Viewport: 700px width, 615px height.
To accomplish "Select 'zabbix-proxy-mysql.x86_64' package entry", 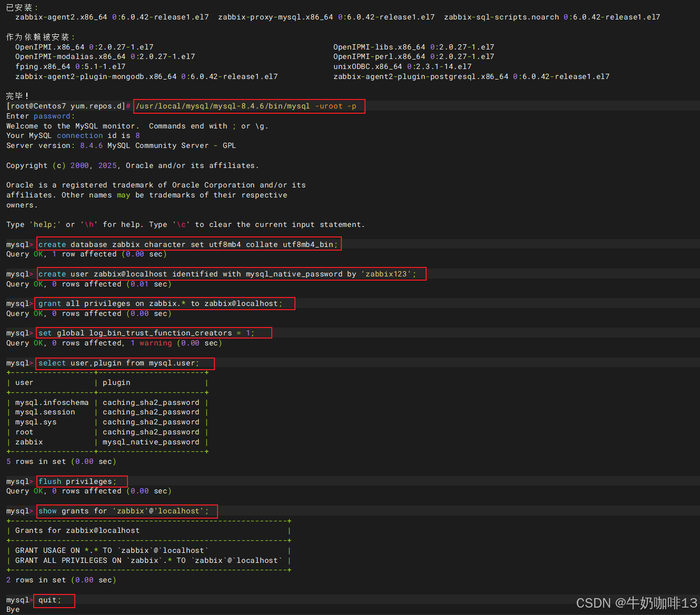I will point(327,17).
